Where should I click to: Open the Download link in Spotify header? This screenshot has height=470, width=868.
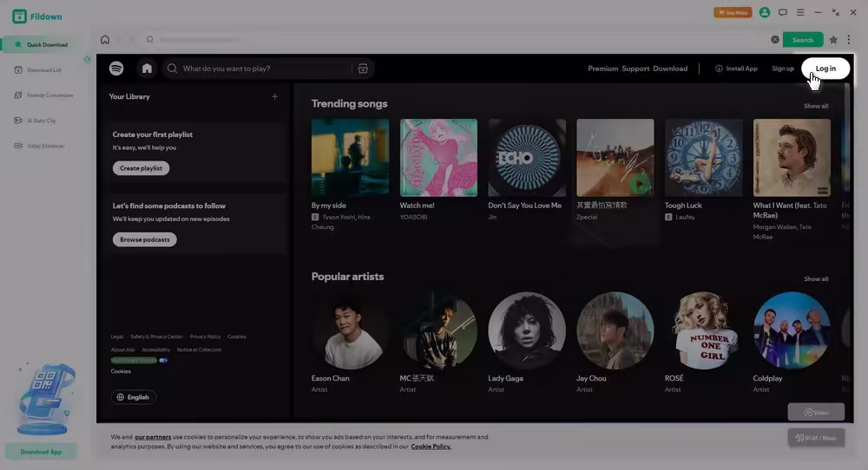point(670,69)
